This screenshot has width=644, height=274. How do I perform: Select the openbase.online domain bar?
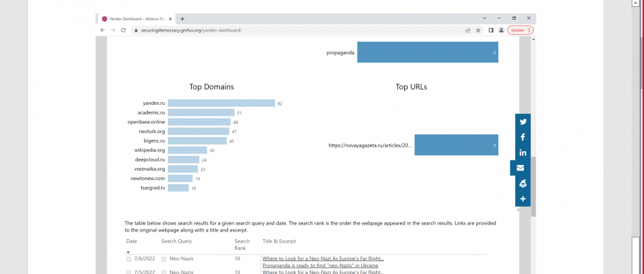pos(199,122)
